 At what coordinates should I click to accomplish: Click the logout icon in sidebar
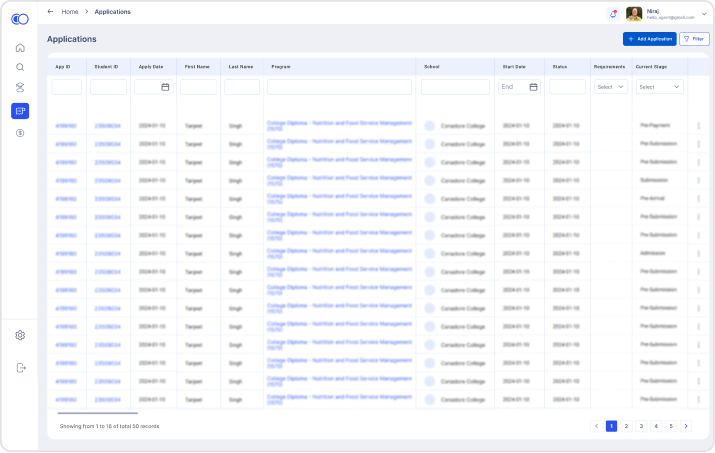20,367
